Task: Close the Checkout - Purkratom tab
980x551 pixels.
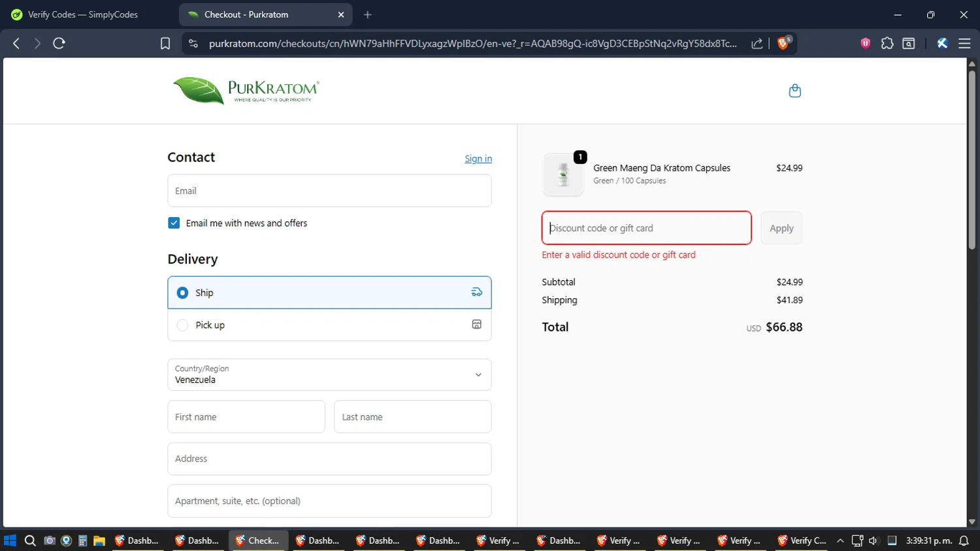Action: (x=341, y=14)
